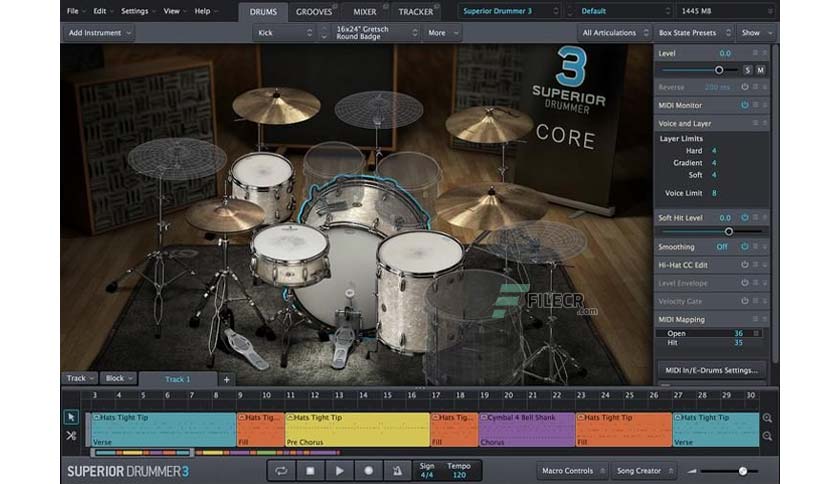
Task: Switch to the MIXER tab
Action: pos(365,12)
